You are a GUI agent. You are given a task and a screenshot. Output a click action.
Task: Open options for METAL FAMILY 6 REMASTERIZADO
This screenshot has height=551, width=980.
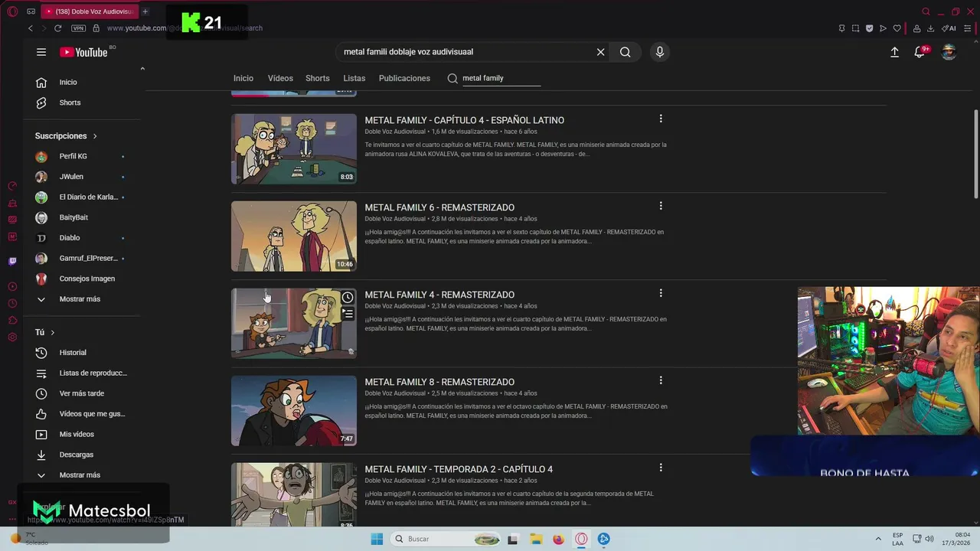(661, 206)
